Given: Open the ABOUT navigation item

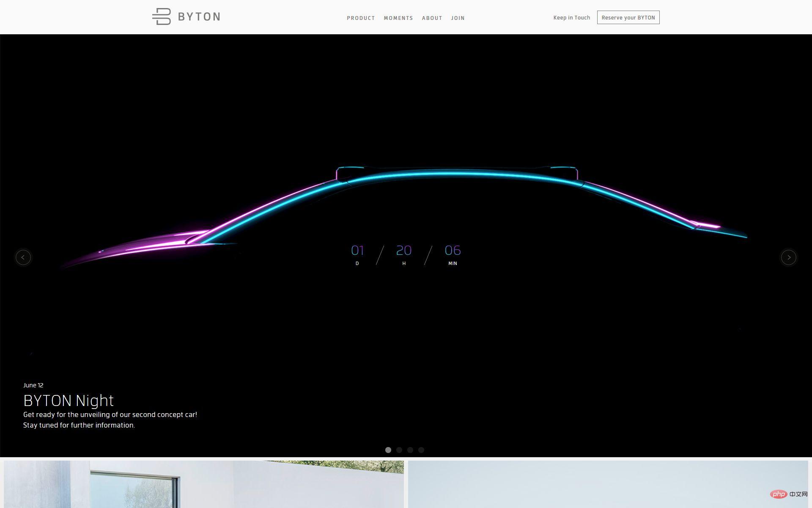Looking at the screenshot, I should point(432,18).
